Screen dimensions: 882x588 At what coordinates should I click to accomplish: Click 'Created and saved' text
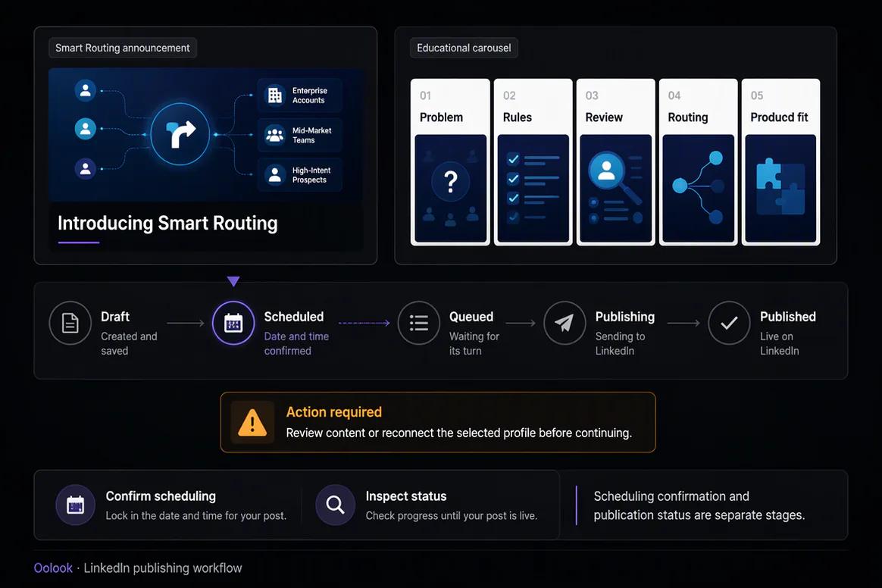129,343
